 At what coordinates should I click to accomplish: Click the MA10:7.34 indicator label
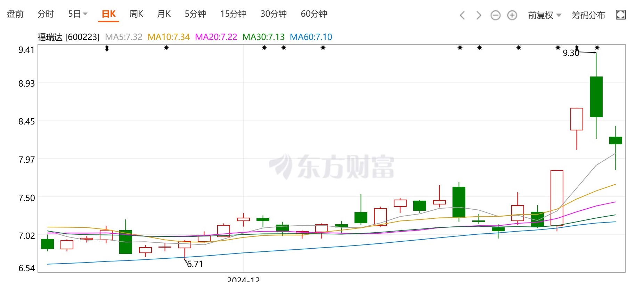[x=169, y=37]
